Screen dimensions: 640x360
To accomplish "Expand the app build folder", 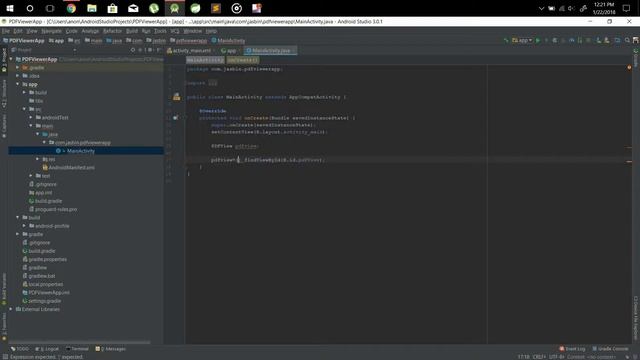I will pyautogui.click(x=24, y=93).
